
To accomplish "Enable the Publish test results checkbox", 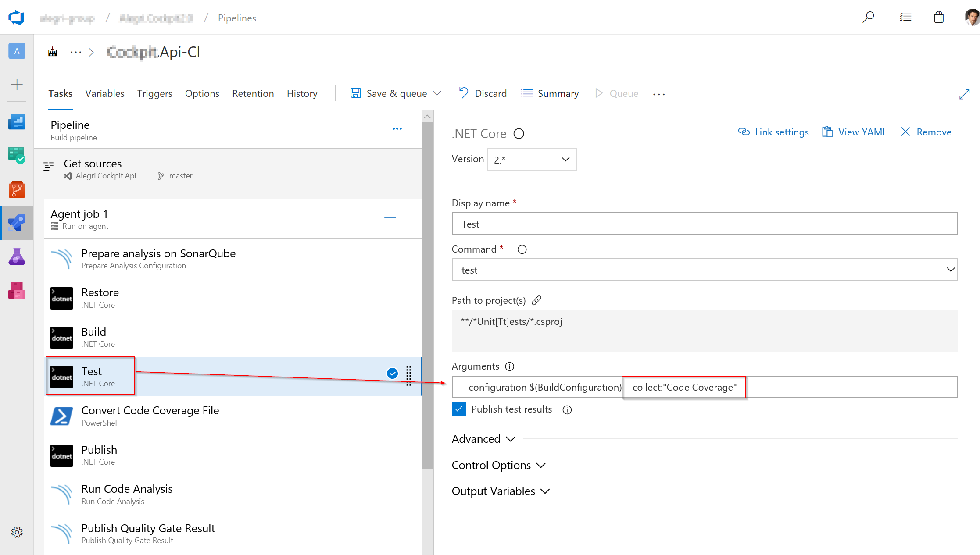I will tap(458, 409).
